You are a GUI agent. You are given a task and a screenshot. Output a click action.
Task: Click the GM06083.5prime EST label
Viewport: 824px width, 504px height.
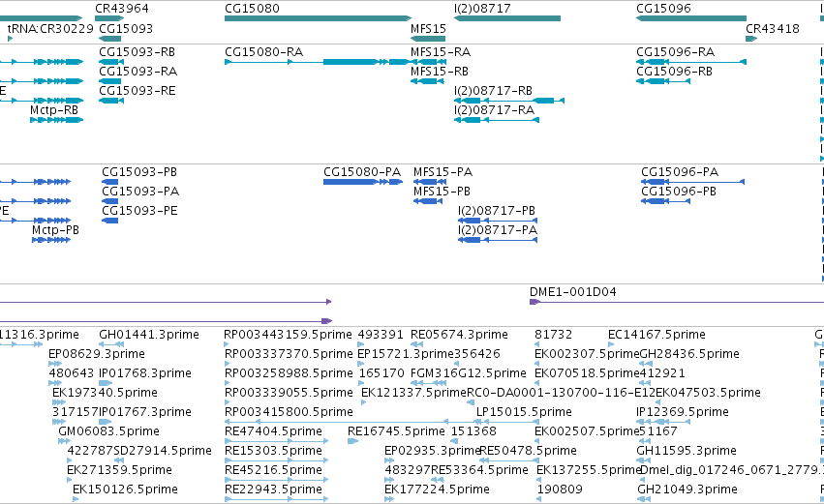[108, 432]
